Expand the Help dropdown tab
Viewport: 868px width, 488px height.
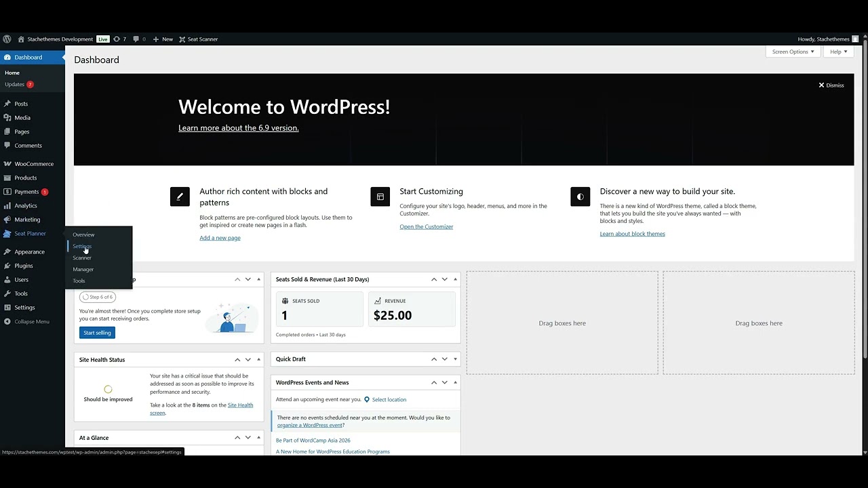(839, 52)
